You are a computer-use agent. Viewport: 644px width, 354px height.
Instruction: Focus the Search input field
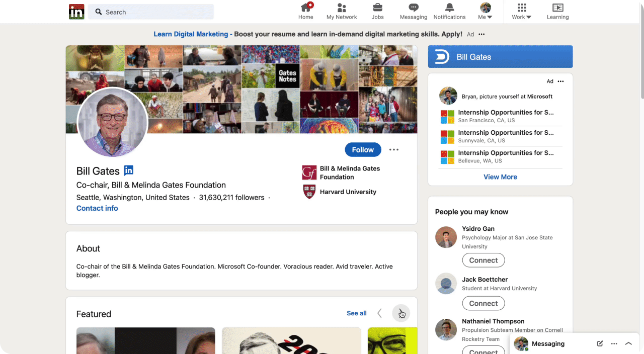151,12
